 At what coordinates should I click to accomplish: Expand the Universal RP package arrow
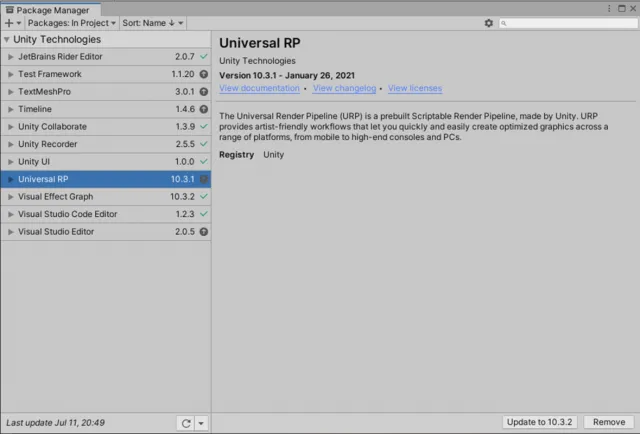pyautogui.click(x=11, y=180)
